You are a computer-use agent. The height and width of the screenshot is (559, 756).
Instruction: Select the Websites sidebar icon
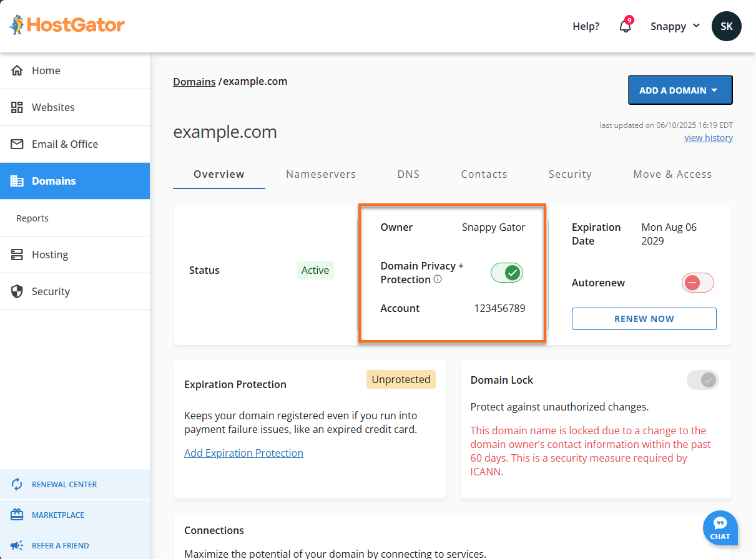17,107
